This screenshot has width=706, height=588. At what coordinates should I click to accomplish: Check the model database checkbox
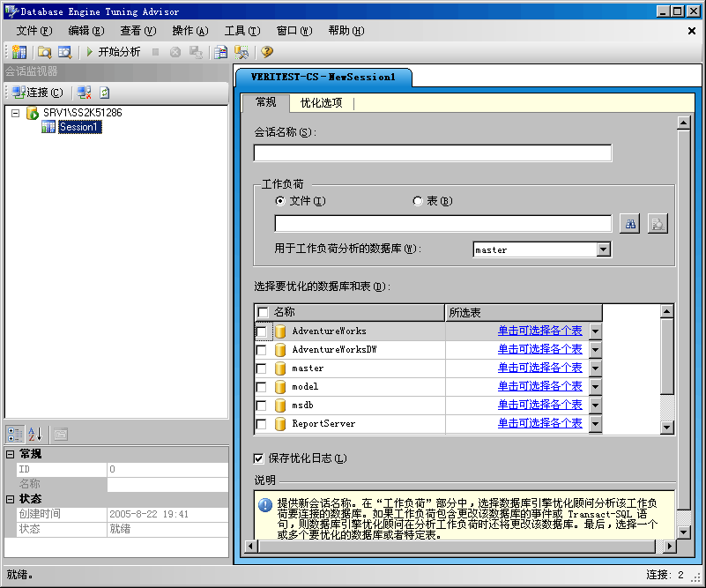click(261, 387)
